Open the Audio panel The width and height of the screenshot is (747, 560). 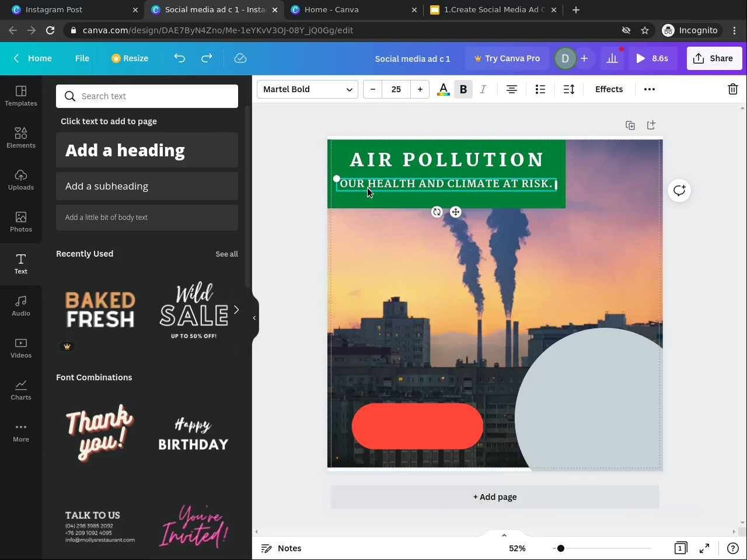tap(21, 306)
